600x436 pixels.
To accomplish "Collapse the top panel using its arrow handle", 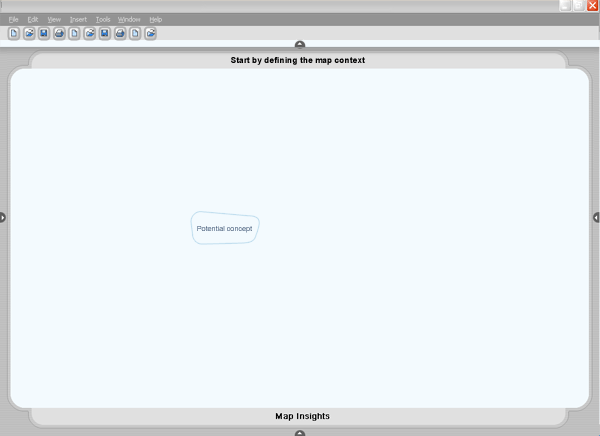I will pos(300,45).
